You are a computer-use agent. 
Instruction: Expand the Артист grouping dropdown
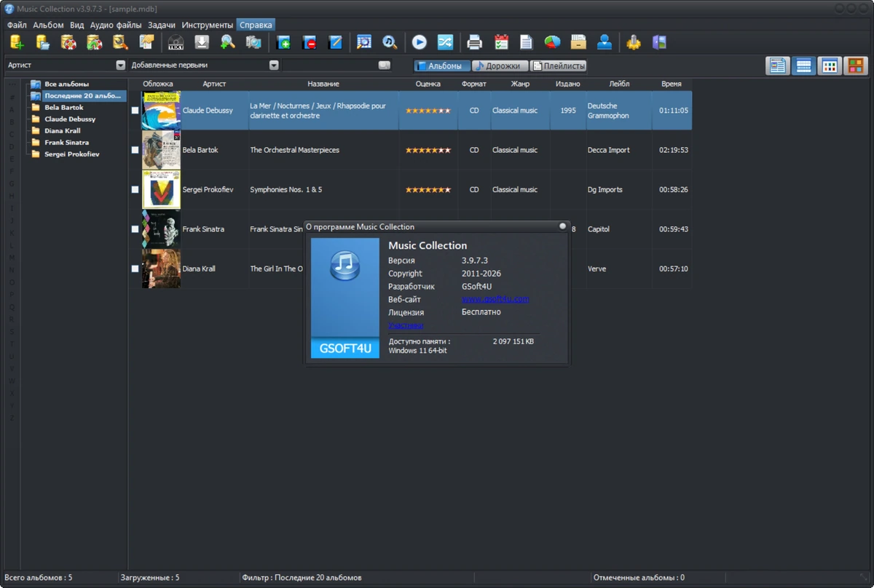tap(121, 65)
